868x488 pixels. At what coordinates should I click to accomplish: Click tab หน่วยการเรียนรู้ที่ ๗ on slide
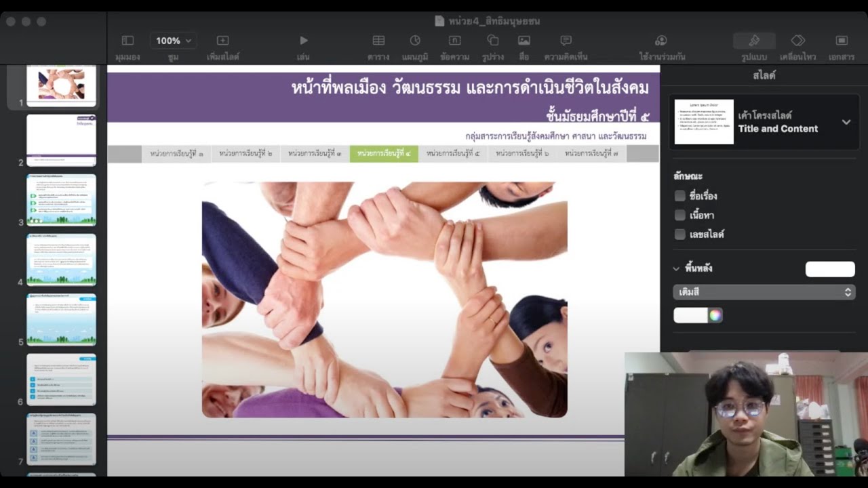coord(591,154)
